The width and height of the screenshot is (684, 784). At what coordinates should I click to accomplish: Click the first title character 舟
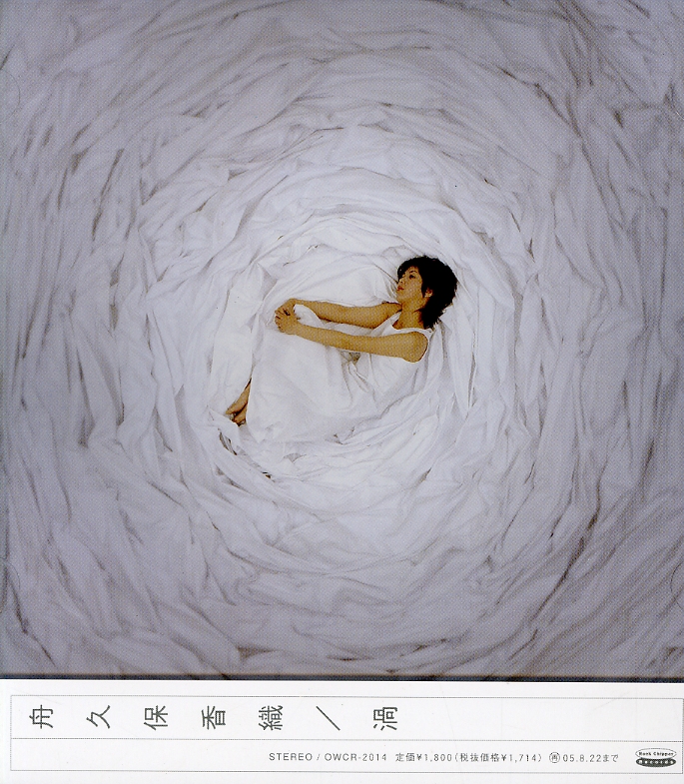[x=42, y=716]
